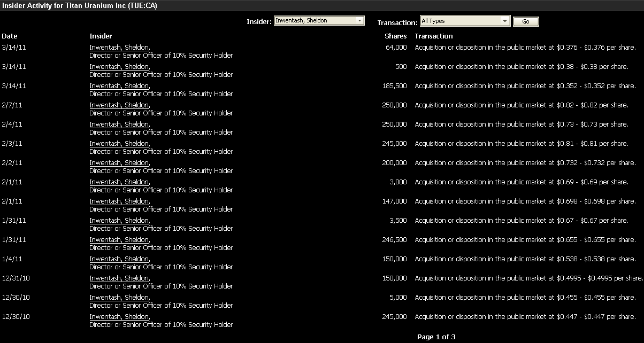This screenshot has height=343, width=644.
Task: Open insider link for the 3,000 shares row
Action: tap(119, 182)
